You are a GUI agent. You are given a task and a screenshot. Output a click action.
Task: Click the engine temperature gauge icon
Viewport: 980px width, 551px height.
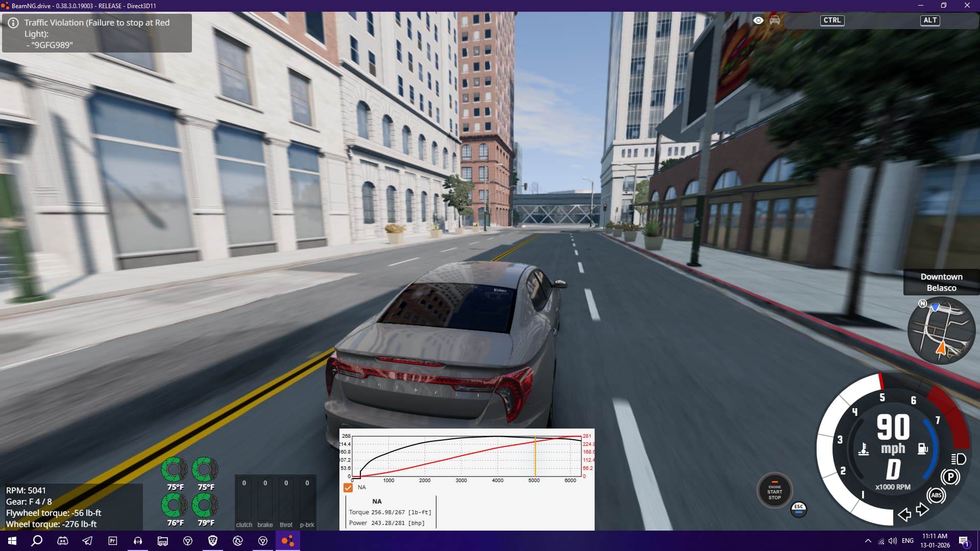(864, 449)
